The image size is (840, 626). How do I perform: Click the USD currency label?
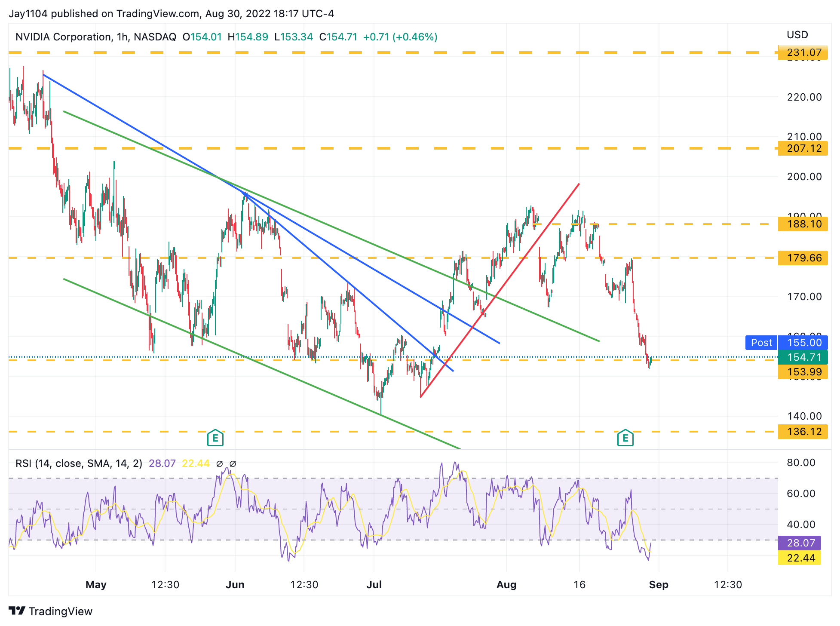pyautogui.click(x=797, y=35)
